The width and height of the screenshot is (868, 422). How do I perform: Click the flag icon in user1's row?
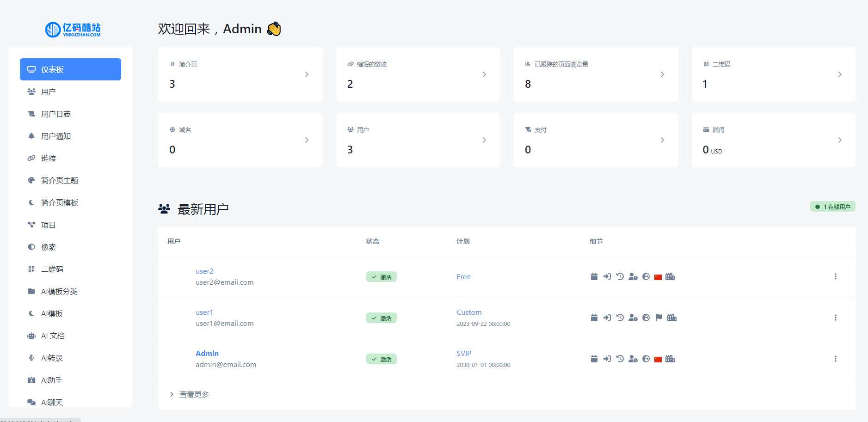(659, 318)
